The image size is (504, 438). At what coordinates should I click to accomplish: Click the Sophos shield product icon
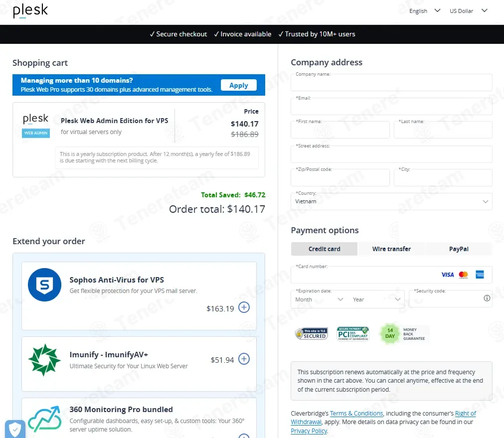[x=44, y=285]
